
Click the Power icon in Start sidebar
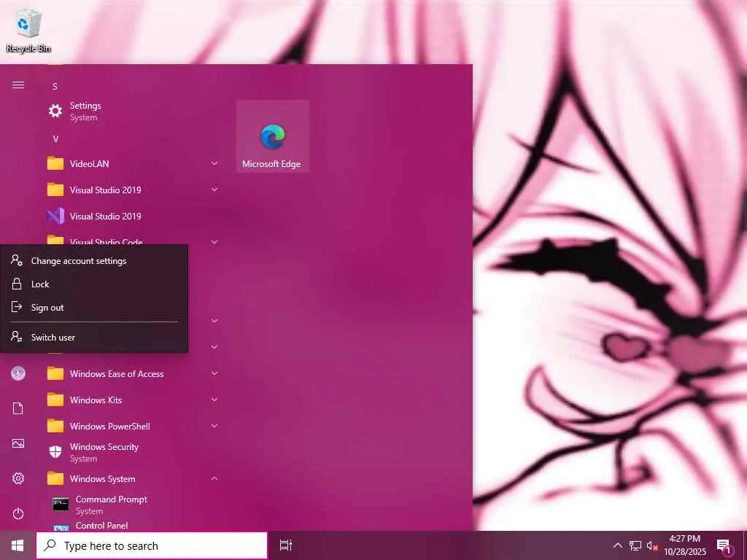tap(18, 513)
